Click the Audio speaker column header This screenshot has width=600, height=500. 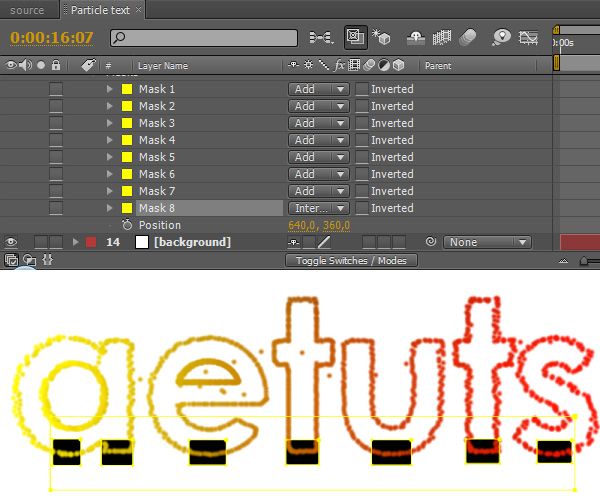point(26,65)
